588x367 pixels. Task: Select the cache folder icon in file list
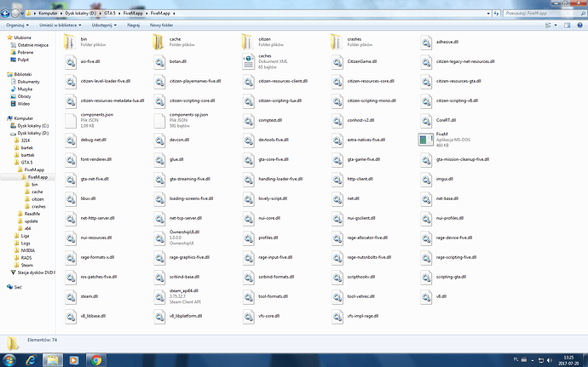159,42
